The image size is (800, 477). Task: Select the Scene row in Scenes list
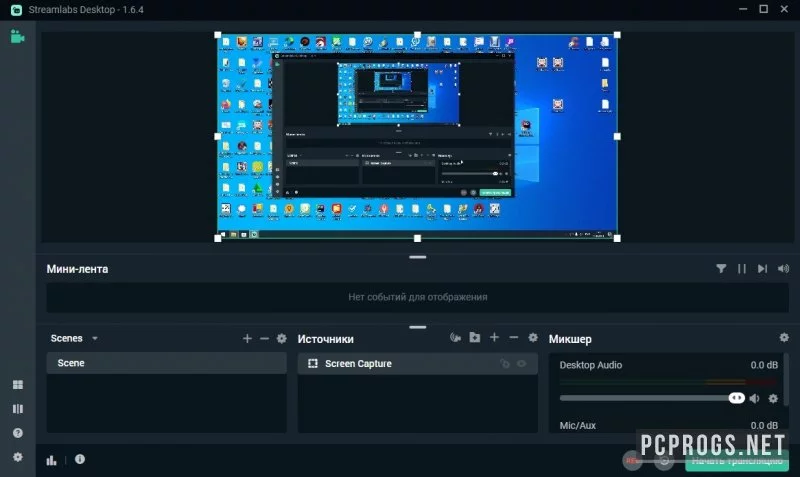tap(166, 363)
